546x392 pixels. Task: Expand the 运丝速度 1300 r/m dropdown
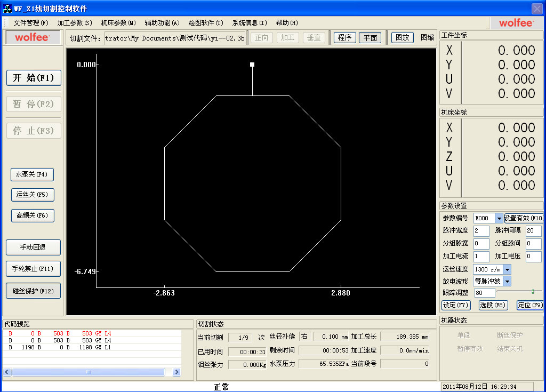(507, 270)
